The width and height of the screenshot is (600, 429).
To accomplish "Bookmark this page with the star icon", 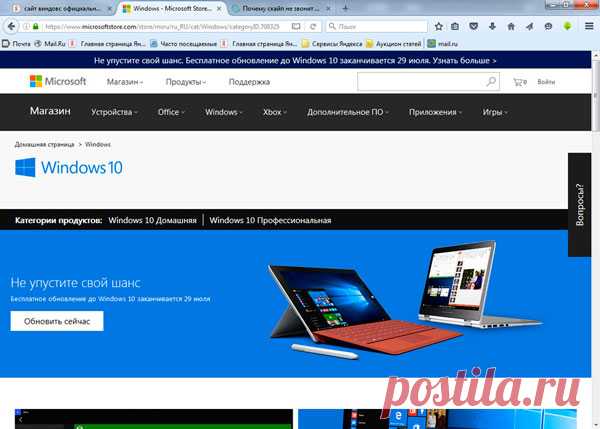I will pyautogui.click(x=439, y=26).
